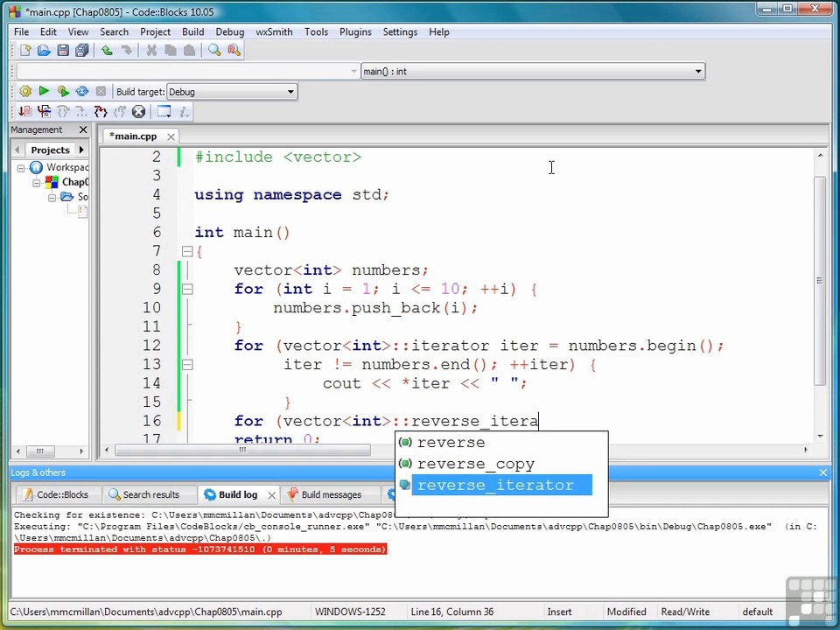Click the Step out debug icon
The image size is (840, 630).
click(x=120, y=111)
